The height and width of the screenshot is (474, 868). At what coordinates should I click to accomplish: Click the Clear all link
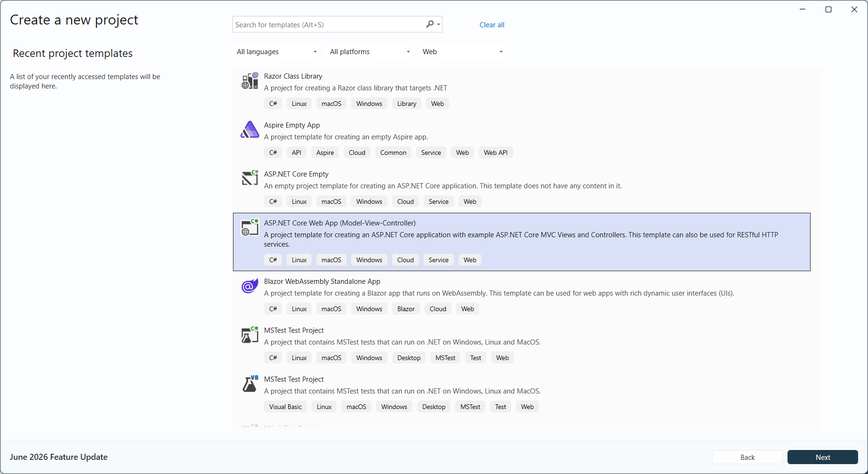coord(492,25)
